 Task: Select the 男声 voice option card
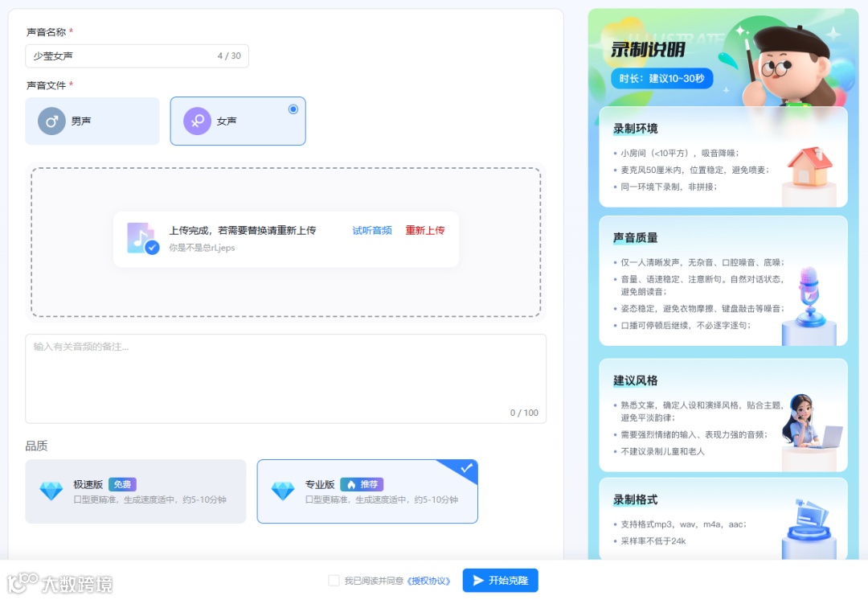[92, 121]
